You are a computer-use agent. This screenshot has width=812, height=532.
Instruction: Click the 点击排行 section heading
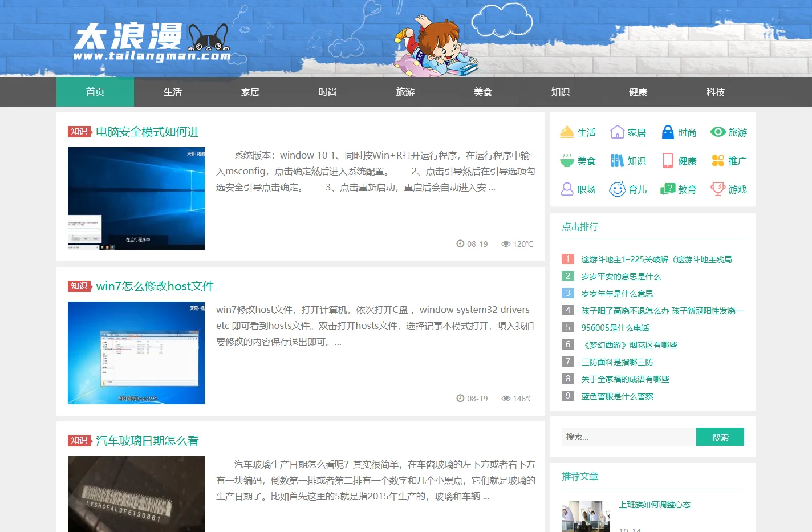(580, 226)
